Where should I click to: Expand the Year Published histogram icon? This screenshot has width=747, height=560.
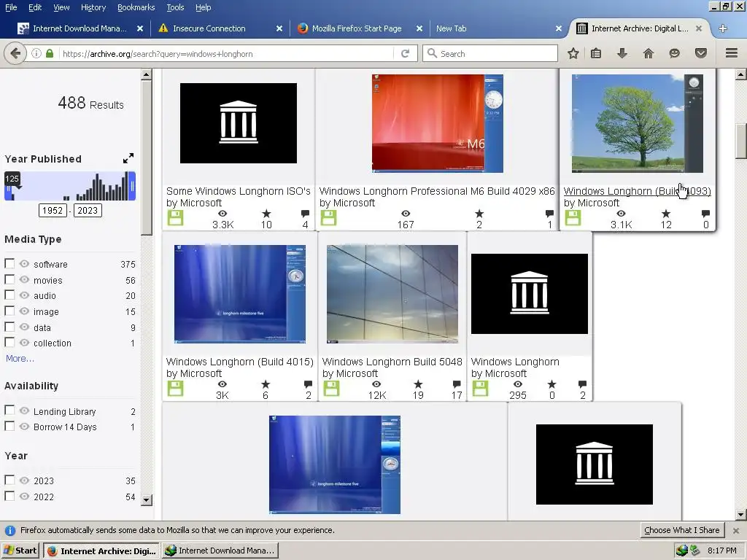(x=128, y=158)
